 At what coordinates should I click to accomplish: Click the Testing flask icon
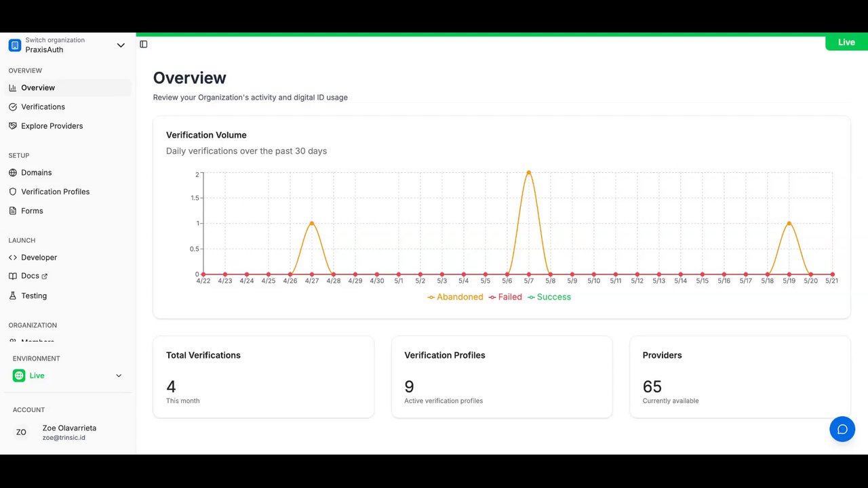coord(13,296)
